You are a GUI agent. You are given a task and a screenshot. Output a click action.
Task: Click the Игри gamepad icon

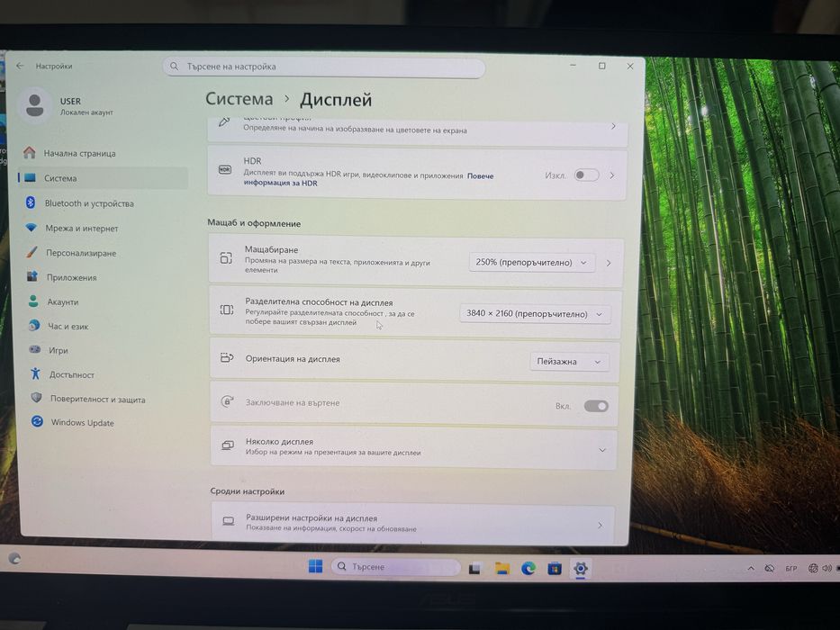(35, 349)
